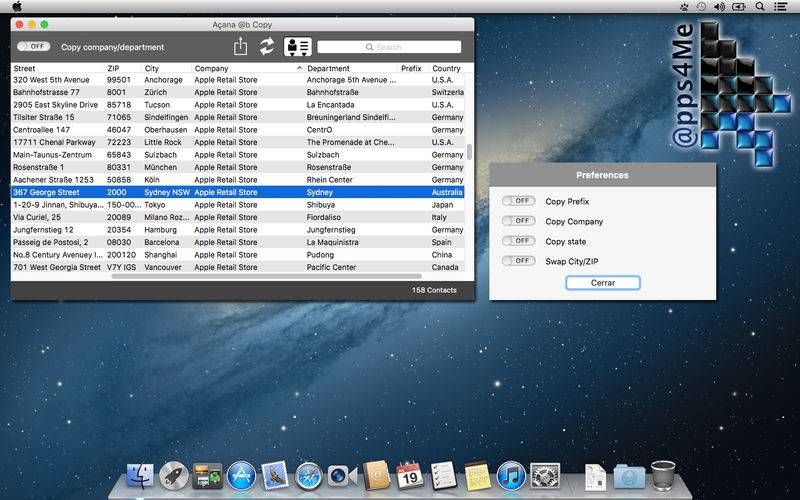Click the magnifier icon in the search field
This screenshot has width=800, height=500.
tap(369, 47)
